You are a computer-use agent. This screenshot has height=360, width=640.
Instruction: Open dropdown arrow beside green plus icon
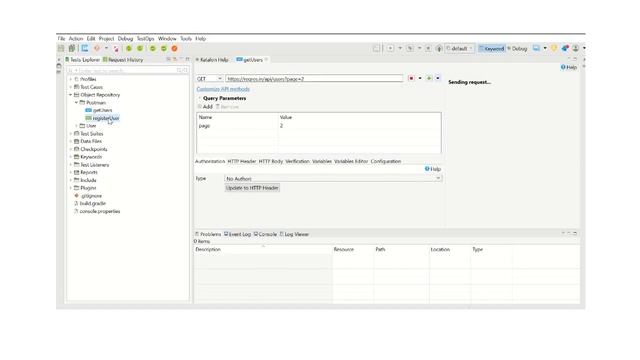pyautogui.click(x=438, y=78)
